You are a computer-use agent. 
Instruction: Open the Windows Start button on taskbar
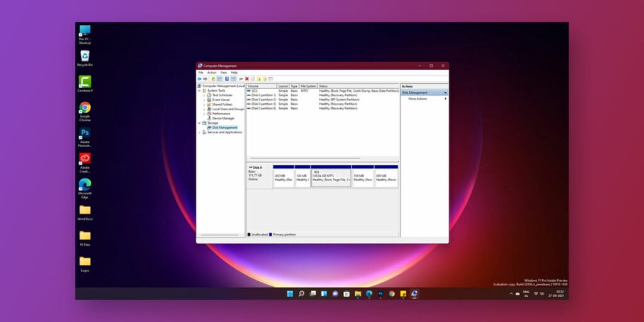pos(290,294)
